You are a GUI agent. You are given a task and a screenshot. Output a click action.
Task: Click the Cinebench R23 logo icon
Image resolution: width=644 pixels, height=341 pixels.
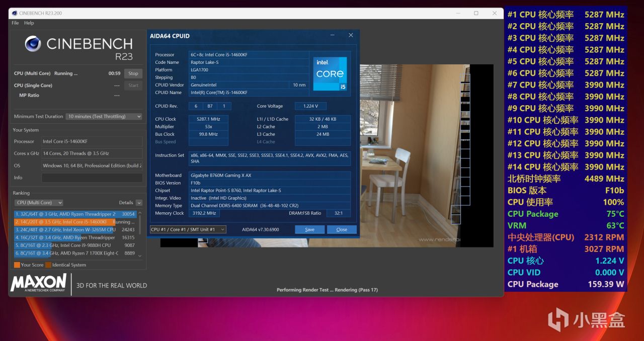[33, 44]
